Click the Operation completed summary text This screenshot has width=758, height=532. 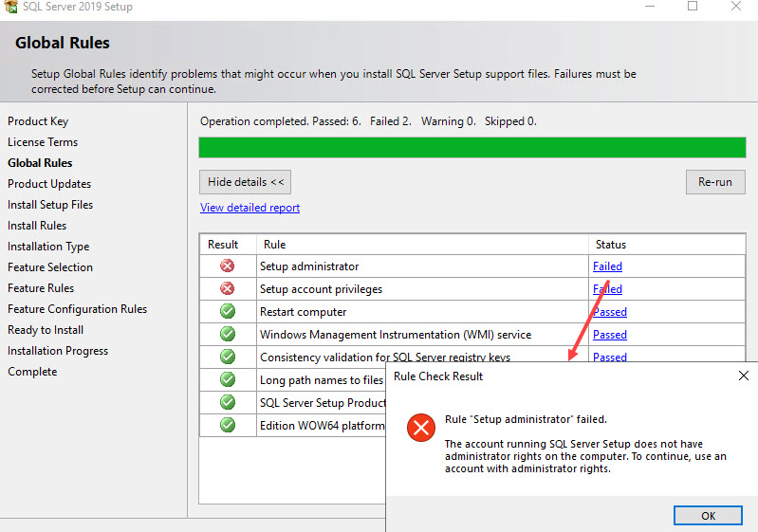pyautogui.click(x=368, y=121)
